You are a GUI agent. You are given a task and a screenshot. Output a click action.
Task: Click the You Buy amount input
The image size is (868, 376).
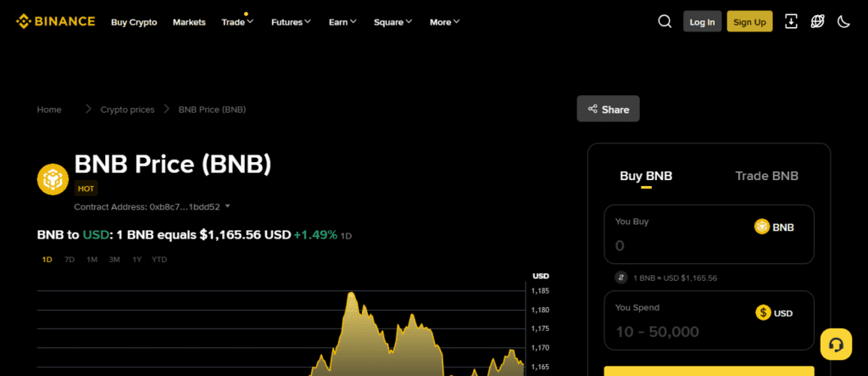(678, 245)
